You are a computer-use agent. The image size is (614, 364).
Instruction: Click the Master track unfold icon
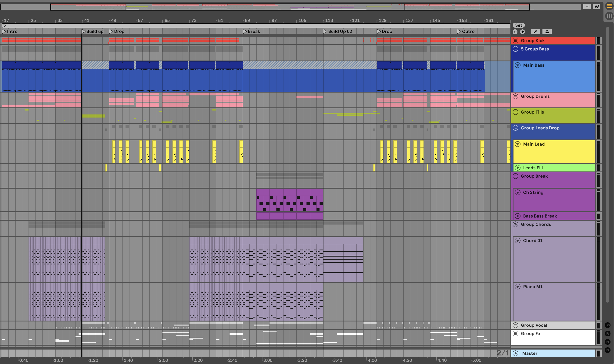click(516, 353)
